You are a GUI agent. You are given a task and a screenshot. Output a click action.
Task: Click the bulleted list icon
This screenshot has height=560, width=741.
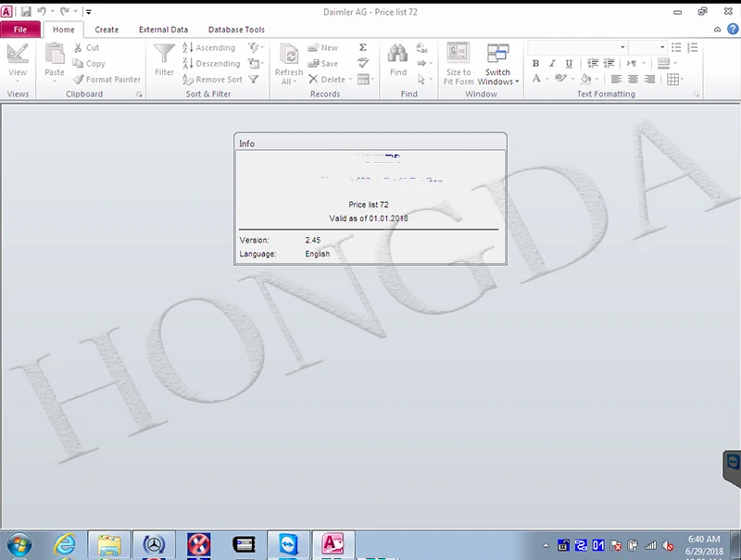tap(676, 47)
